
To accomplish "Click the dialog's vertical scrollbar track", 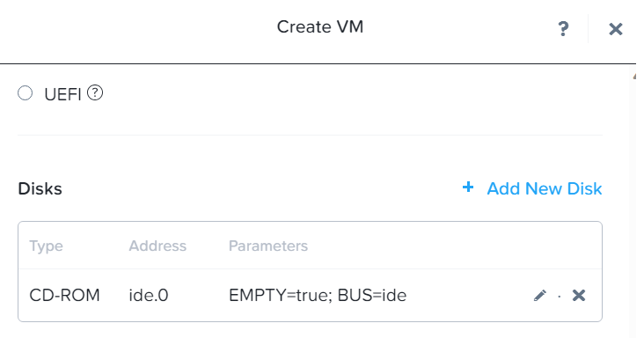I will click(633, 205).
